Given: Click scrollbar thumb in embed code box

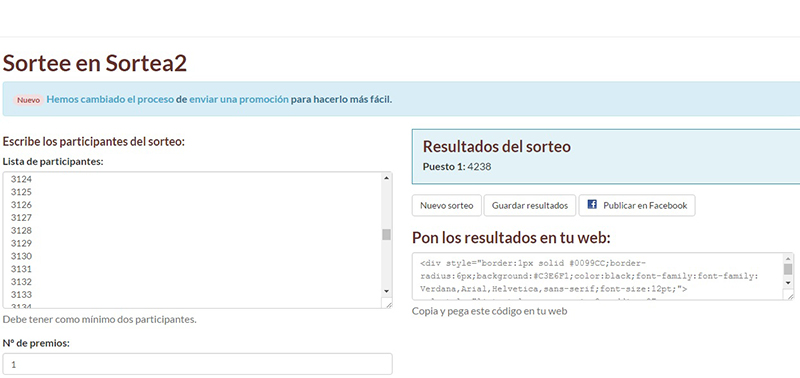Looking at the screenshot, I should pos(788,269).
